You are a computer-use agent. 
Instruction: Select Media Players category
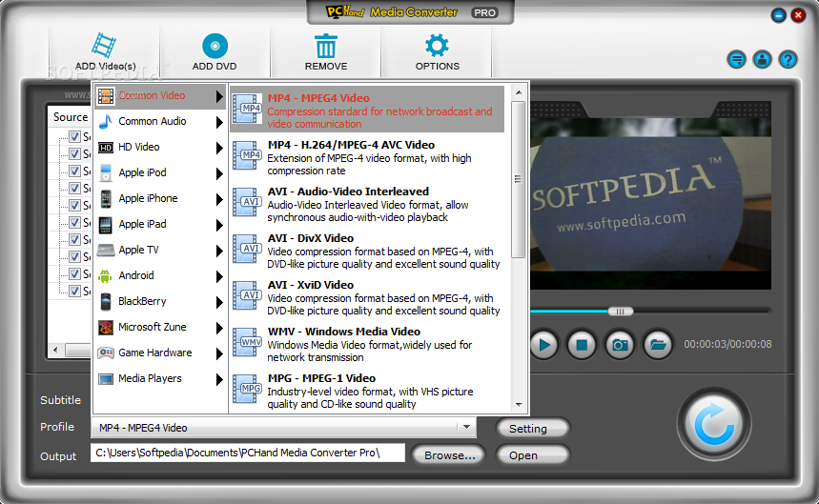tap(160, 379)
